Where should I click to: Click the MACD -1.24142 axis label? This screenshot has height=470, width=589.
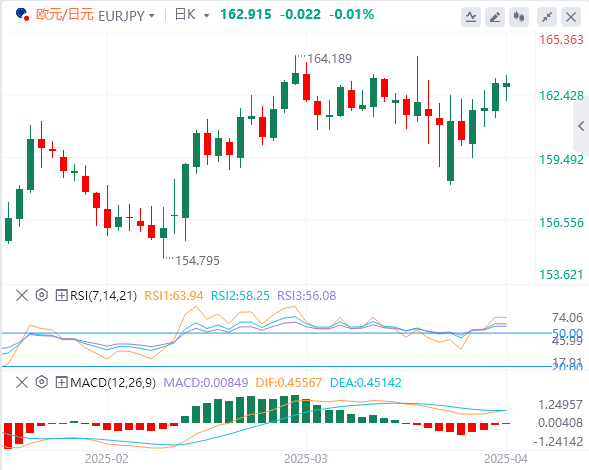click(558, 441)
